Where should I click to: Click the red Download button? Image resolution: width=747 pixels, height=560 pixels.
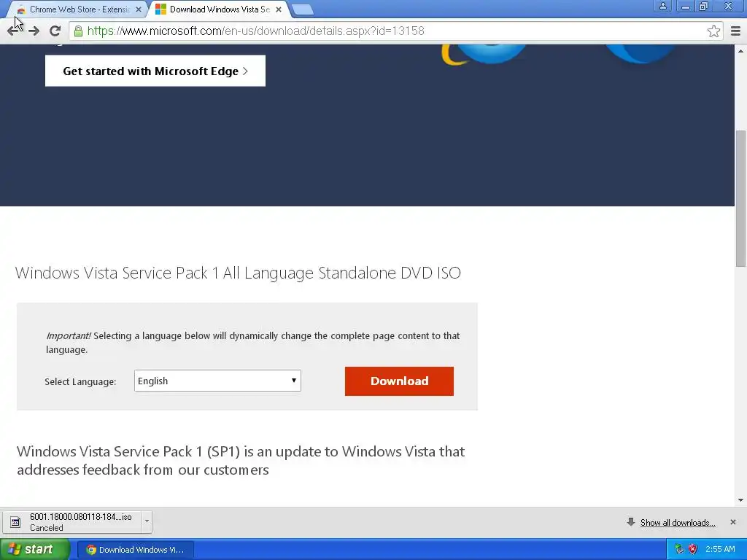point(399,381)
